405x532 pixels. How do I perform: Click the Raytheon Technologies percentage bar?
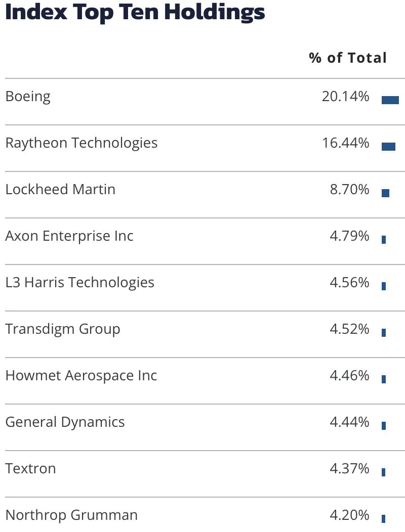[388, 147]
